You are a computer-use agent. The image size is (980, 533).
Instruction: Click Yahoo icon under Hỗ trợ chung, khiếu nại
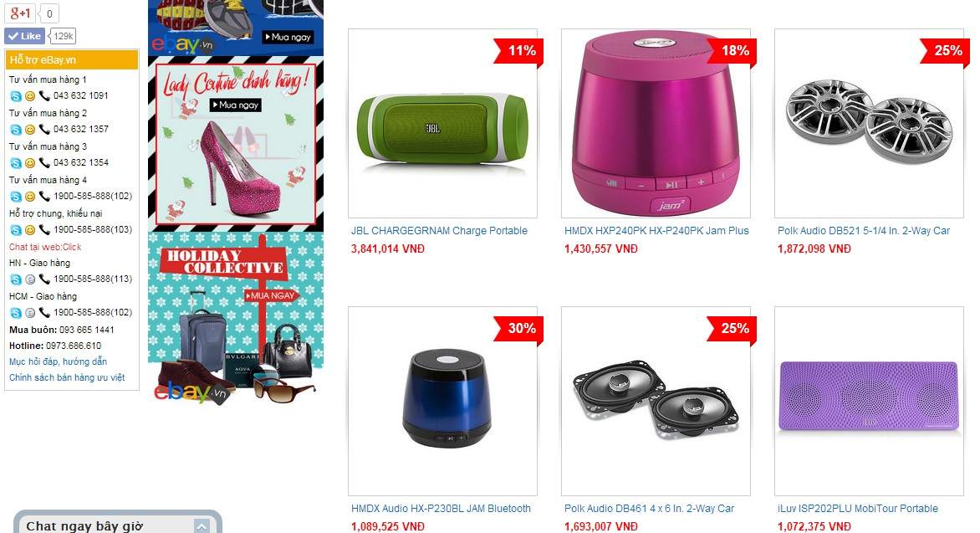tap(29, 230)
